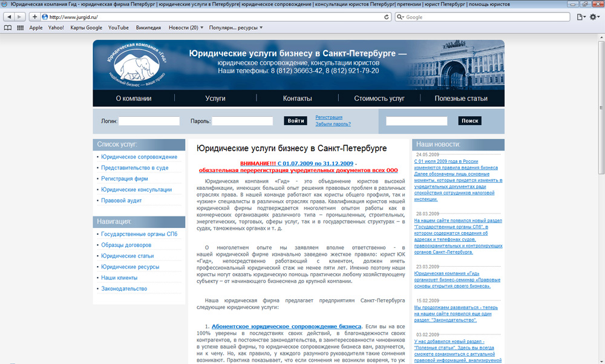This screenshot has height=364, width=605.
Task: Open the reading list book icon
Action: point(8,28)
